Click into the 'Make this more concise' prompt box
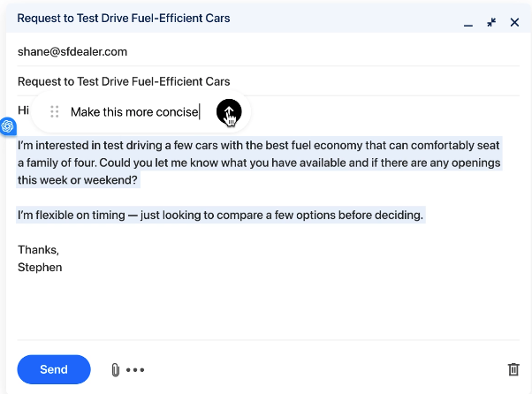 [x=134, y=111]
